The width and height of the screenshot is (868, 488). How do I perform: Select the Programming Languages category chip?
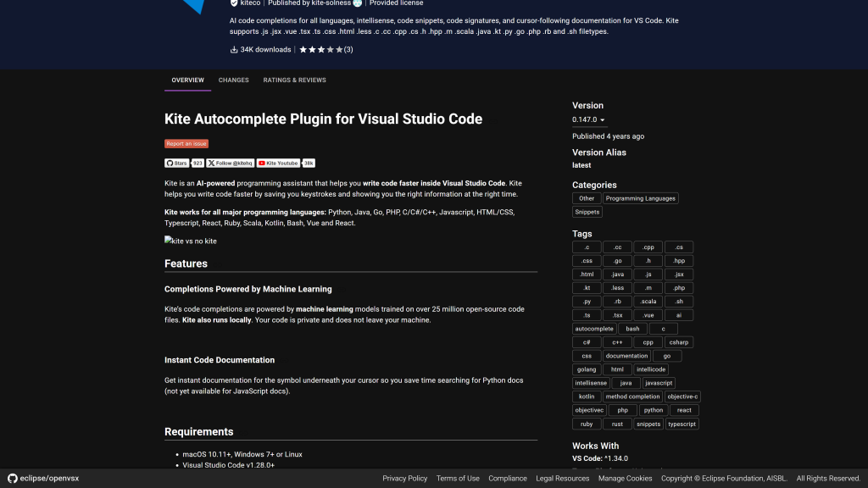click(641, 198)
